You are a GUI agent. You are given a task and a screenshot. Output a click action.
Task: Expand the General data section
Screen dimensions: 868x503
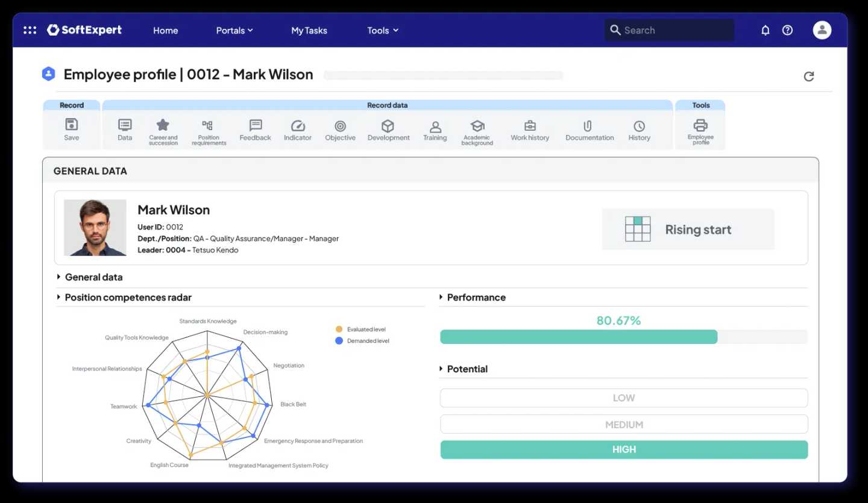pyautogui.click(x=93, y=277)
